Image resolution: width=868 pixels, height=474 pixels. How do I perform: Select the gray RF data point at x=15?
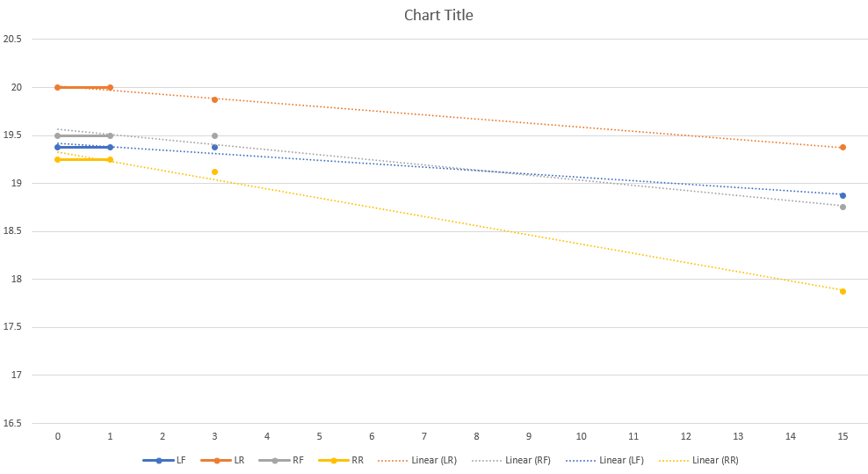tap(843, 208)
